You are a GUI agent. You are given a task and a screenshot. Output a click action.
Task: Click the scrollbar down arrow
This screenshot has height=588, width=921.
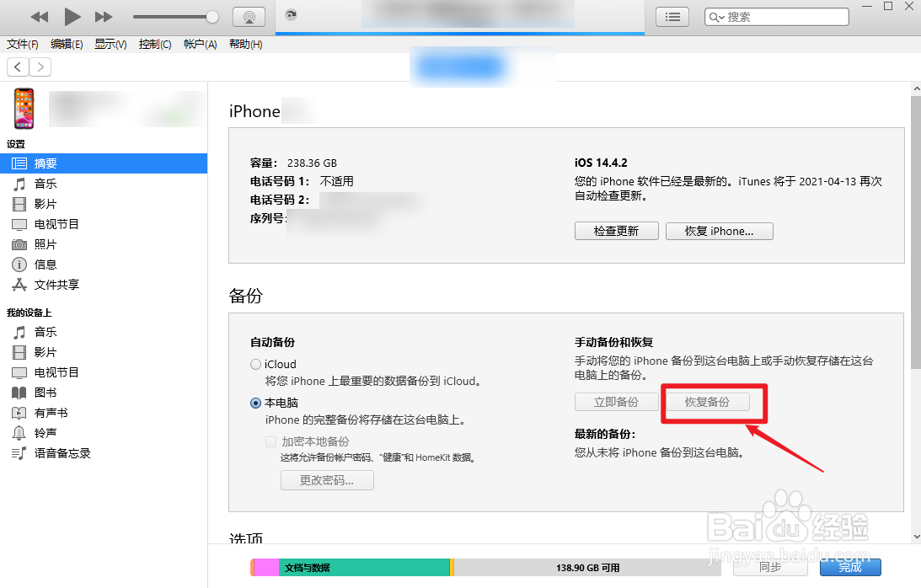(x=916, y=537)
